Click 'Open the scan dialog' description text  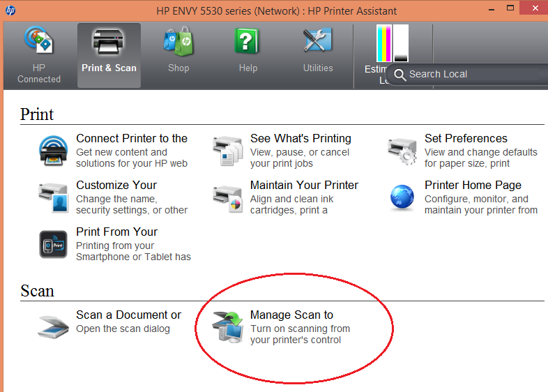point(123,329)
